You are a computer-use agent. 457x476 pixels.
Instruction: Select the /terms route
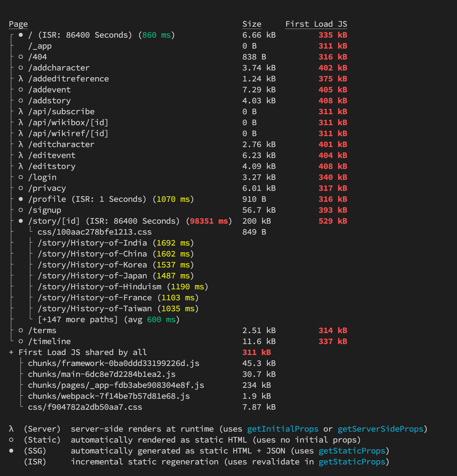coord(42,330)
